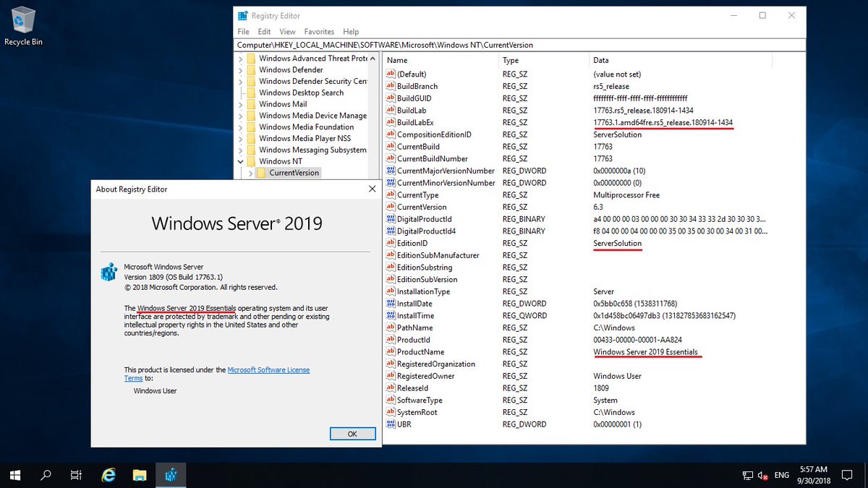868x488 pixels.
Task: Click the CurrentVersion folder icon
Action: [x=262, y=173]
